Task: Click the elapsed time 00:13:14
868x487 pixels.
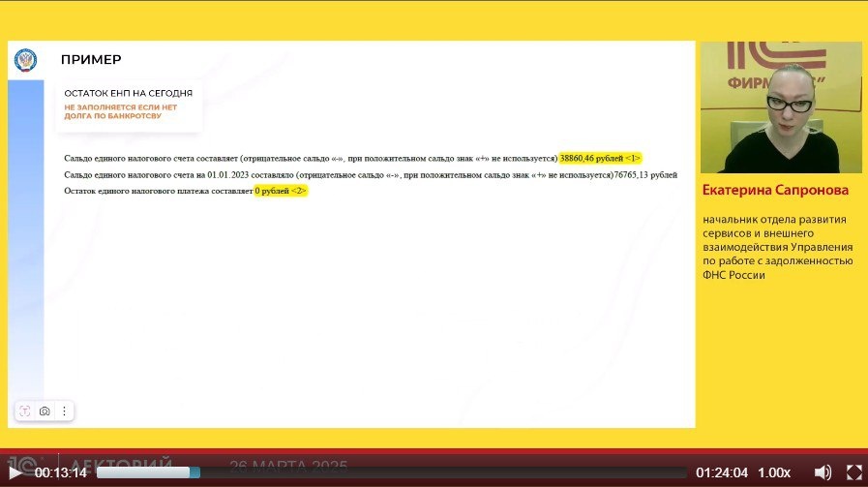Action: click(60, 472)
